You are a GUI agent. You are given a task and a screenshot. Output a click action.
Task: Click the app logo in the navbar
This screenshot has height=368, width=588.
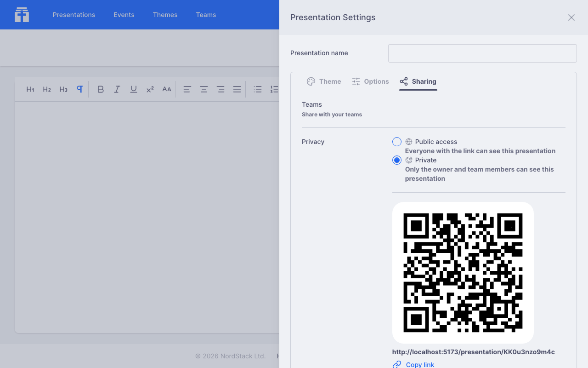[22, 15]
